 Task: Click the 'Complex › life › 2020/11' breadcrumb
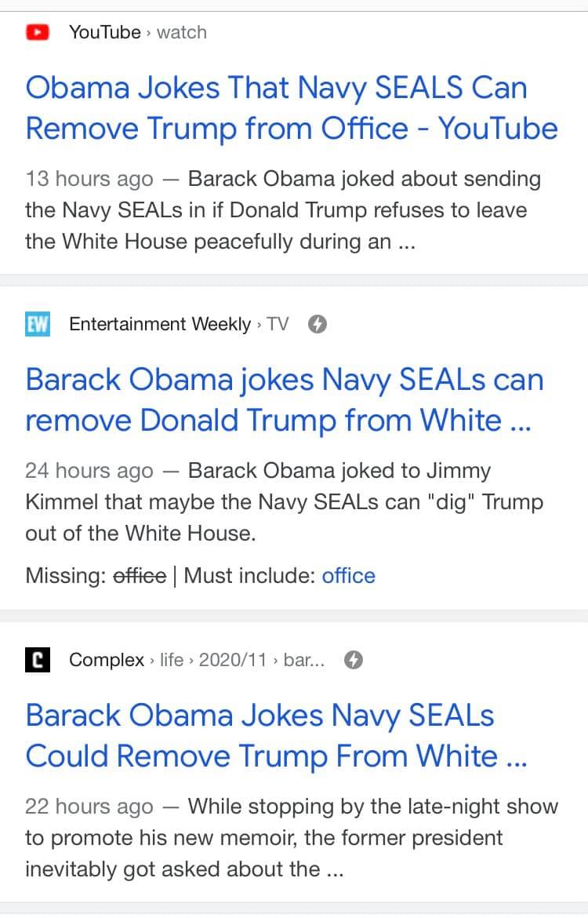(197, 660)
